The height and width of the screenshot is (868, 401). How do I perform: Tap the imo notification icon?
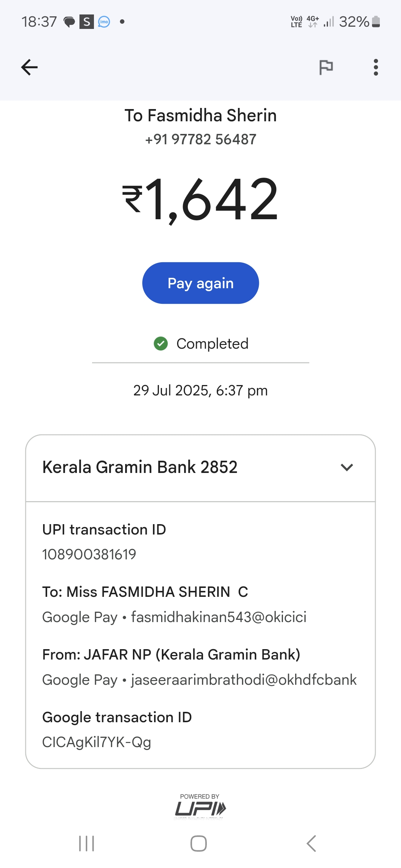click(x=104, y=22)
